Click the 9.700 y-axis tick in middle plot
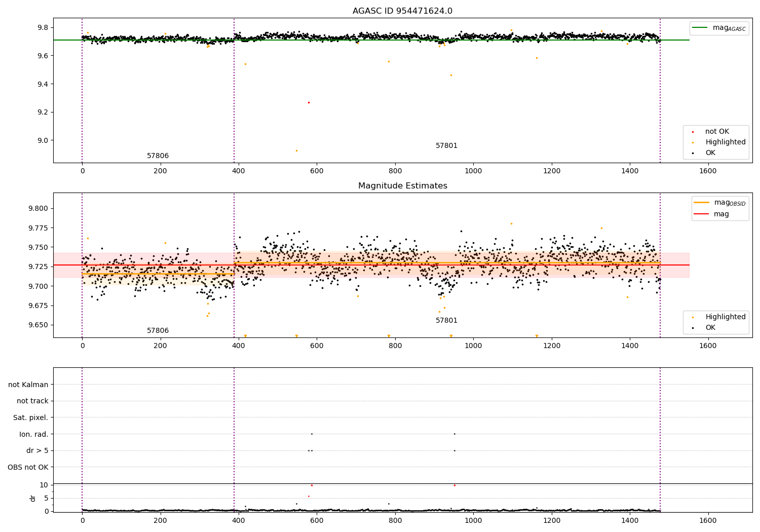The image size is (760, 532). tap(39, 286)
